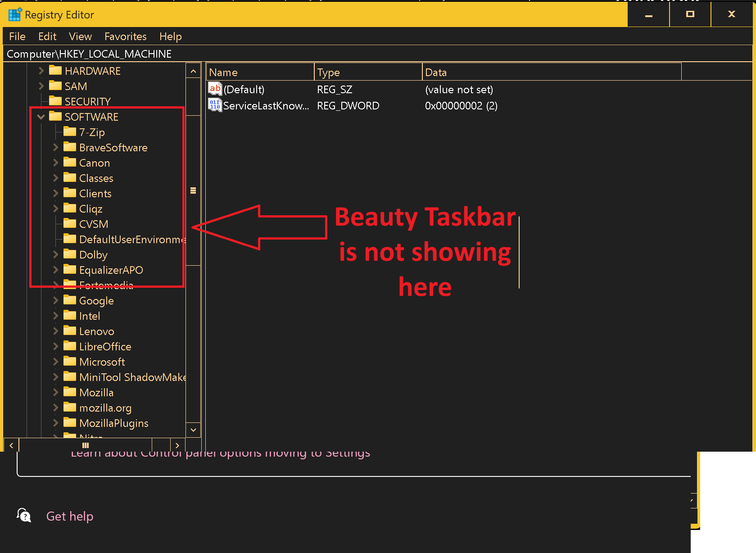The width and height of the screenshot is (756, 553).
Task: Select the mozilla.org key
Action: [105, 408]
